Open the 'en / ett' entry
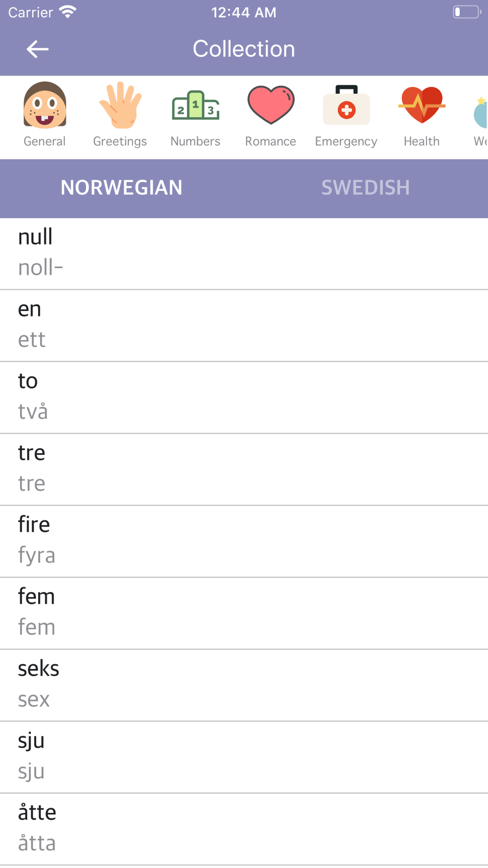Screen dimensions: 488x868 tap(244, 326)
